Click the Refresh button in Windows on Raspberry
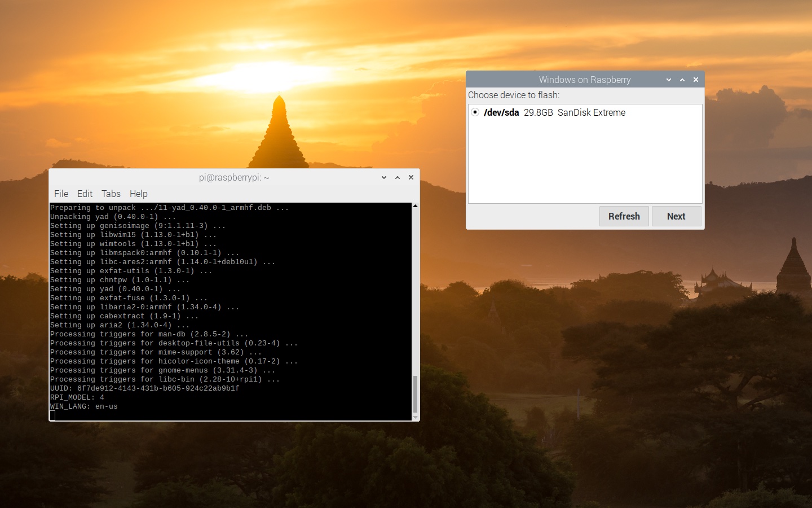This screenshot has height=508, width=812. pyautogui.click(x=624, y=216)
